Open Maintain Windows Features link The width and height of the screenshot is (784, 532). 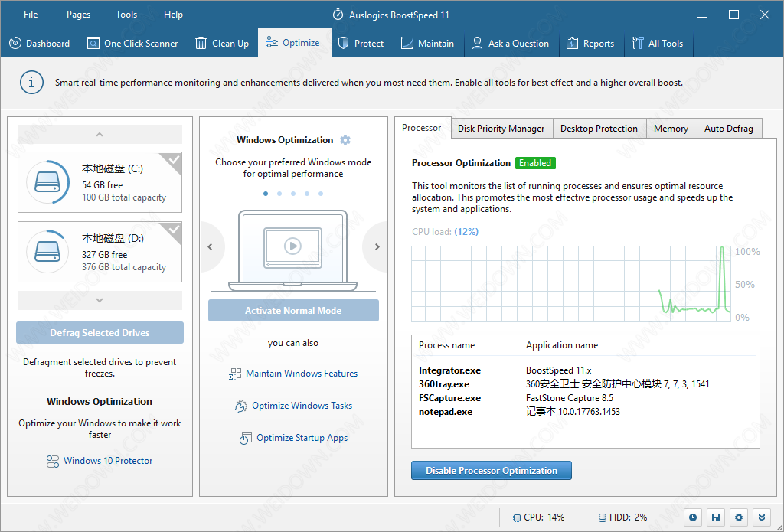pyautogui.click(x=302, y=374)
